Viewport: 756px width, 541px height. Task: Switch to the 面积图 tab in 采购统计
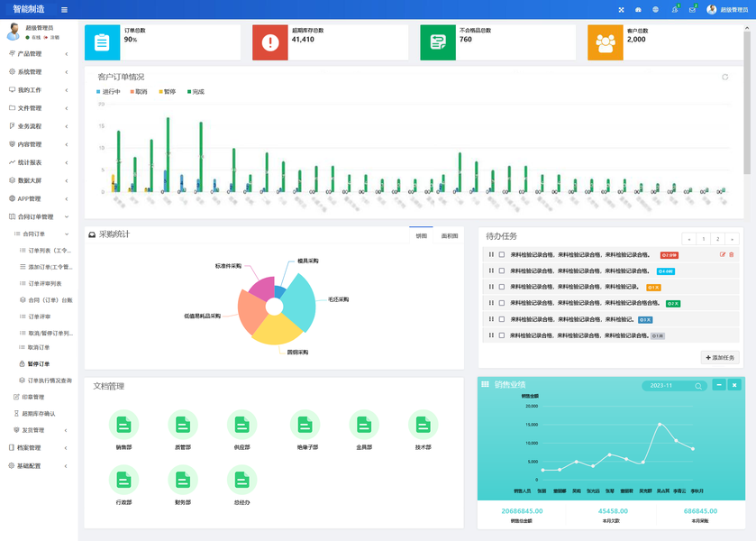(450, 236)
